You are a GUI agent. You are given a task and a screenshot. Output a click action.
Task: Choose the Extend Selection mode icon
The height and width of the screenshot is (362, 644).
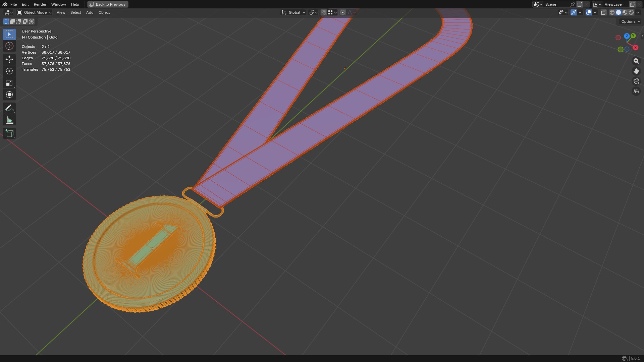pyautogui.click(x=12, y=21)
